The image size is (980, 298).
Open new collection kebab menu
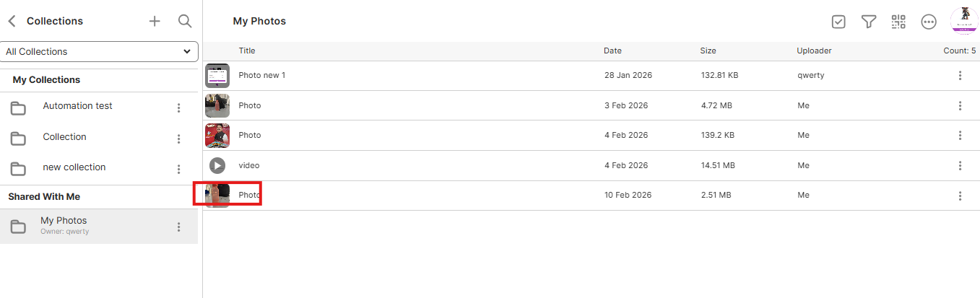pyautogui.click(x=178, y=170)
